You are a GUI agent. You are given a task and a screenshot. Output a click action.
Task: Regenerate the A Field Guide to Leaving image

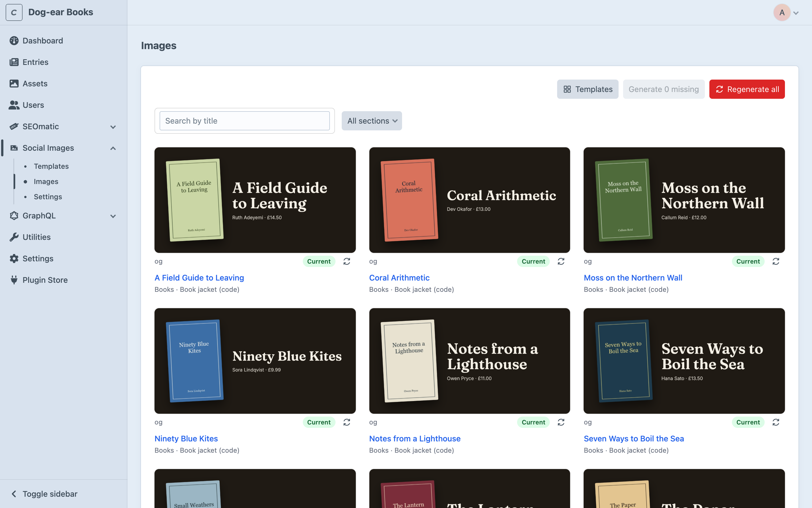[x=347, y=261]
